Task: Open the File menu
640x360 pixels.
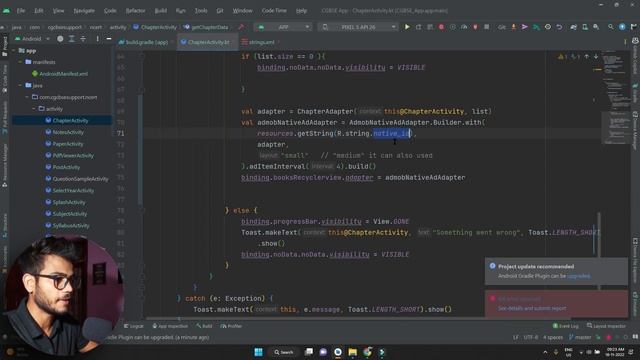Action: point(21,11)
